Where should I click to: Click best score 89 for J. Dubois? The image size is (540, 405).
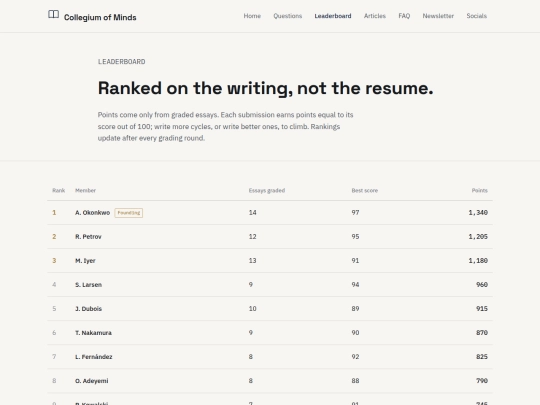355,309
